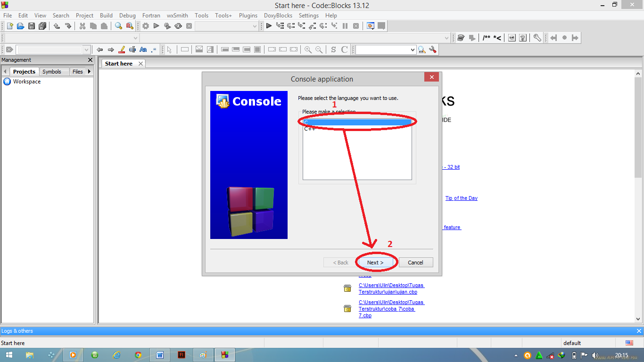The width and height of the screenshot is (644, 362).
Task: Open the code completion scope dropdown
Action: [136, 38]
